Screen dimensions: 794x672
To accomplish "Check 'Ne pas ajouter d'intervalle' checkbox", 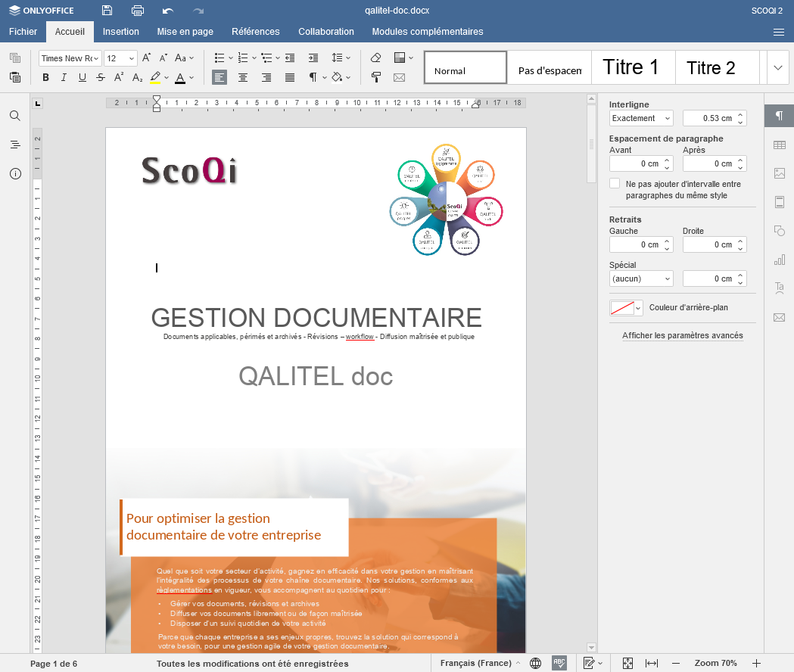I will click(x=615, y=184).
